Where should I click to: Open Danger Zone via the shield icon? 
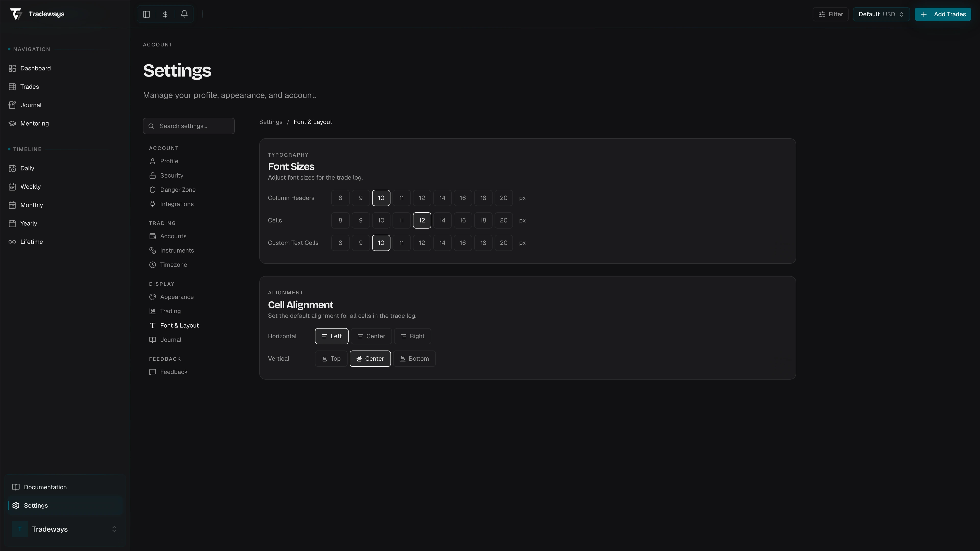pyautogui.click(x=153, y=189)
